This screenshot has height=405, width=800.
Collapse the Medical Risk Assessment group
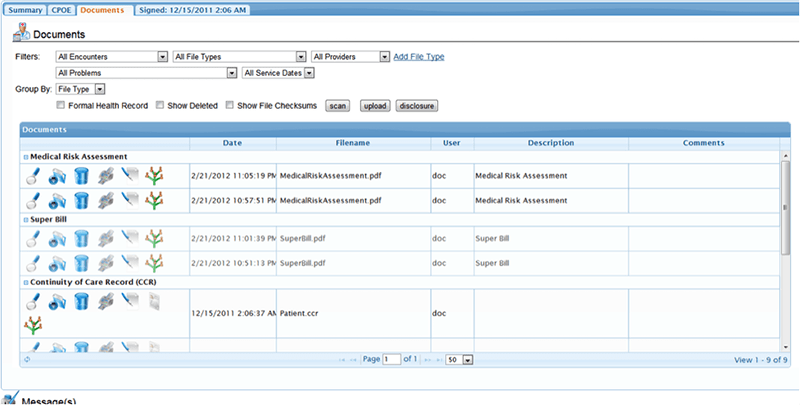(x=26, y=157)
